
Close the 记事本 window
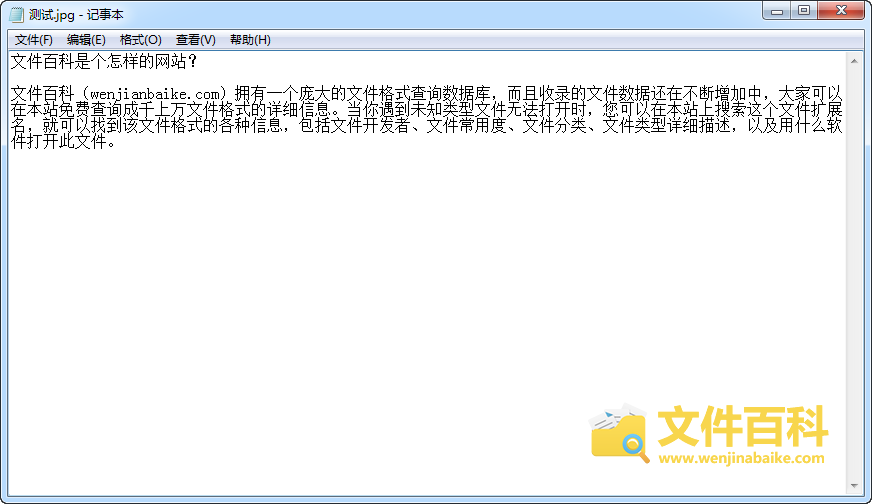click(841, 11)
